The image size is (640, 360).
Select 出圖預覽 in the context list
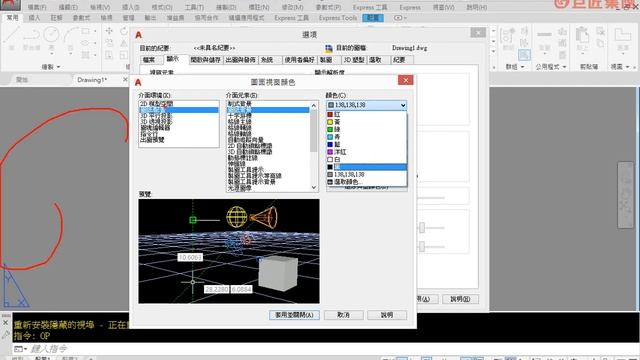[x=178, y=140]
